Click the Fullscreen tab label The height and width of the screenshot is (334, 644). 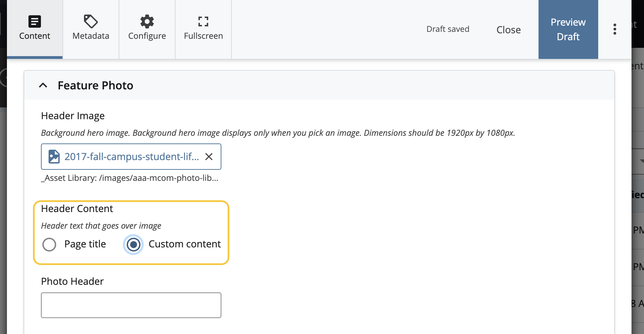(x=203, y=36)
